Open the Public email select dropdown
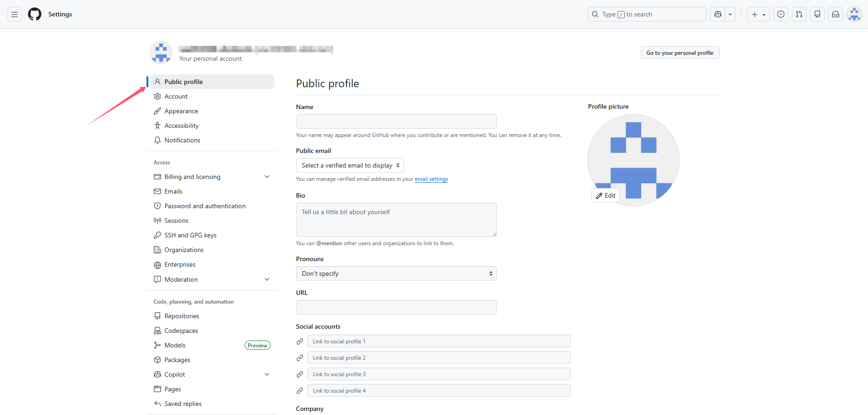868x415 pixels. pyautogui.click(x=350, y=165)
